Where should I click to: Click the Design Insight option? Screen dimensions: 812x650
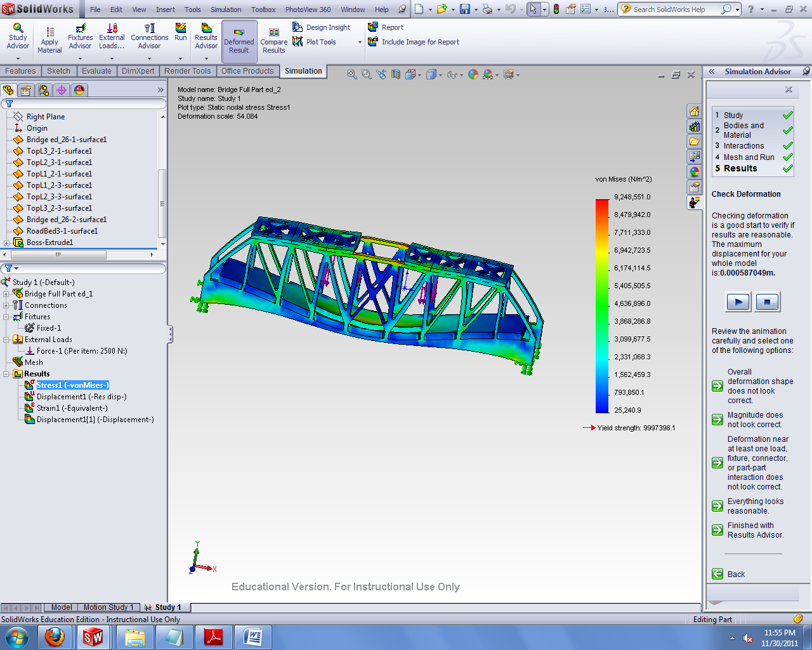pos(322,27)
